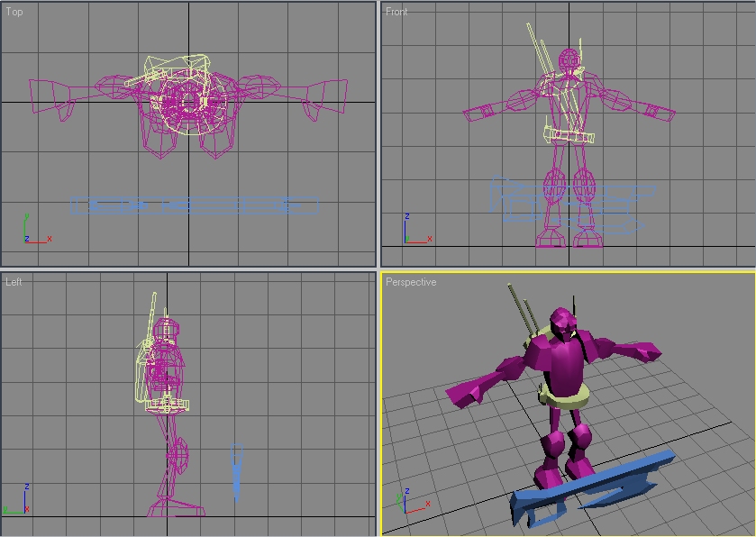Image resolution: width=756 pixels, height=537 pixels.
Task: Select the blue sword wireframe in Front viewport
Action: tap(572, 205)
